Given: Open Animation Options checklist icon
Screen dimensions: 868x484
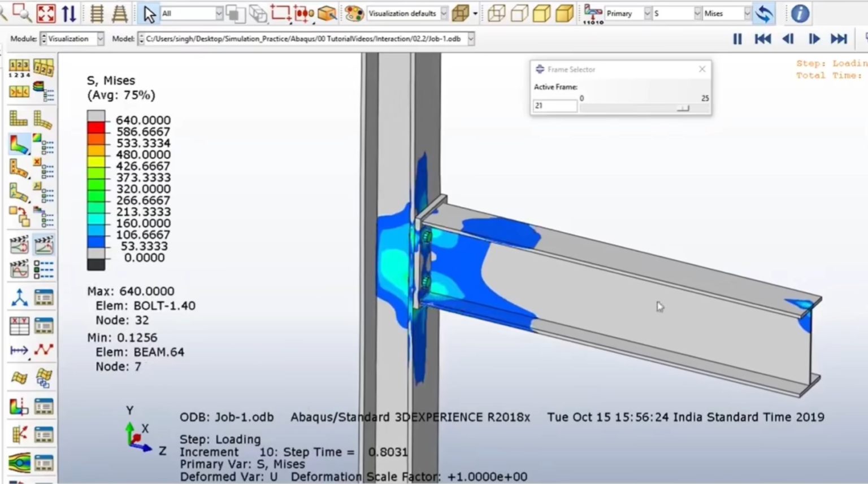Looking at the screenshot, I should (43, 269).
